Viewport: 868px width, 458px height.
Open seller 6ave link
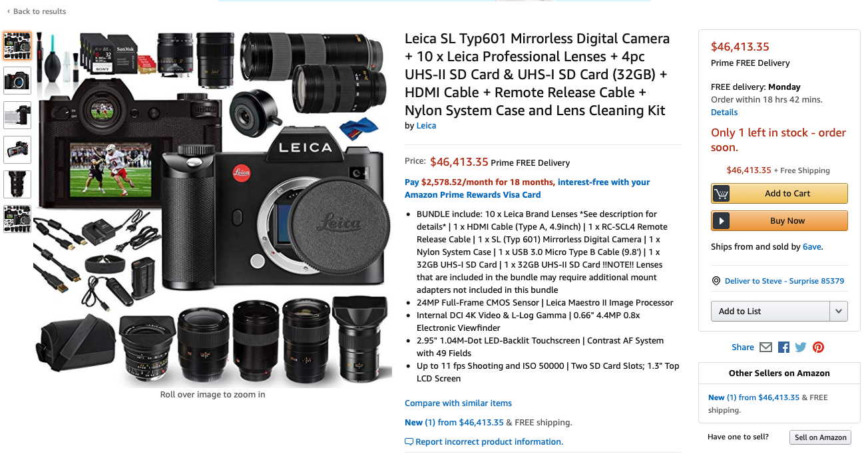(812, 247)
